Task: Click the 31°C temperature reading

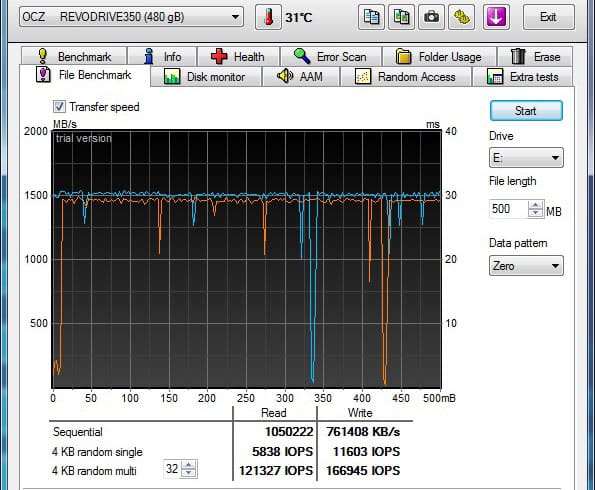Action: [x=299, y=17]
